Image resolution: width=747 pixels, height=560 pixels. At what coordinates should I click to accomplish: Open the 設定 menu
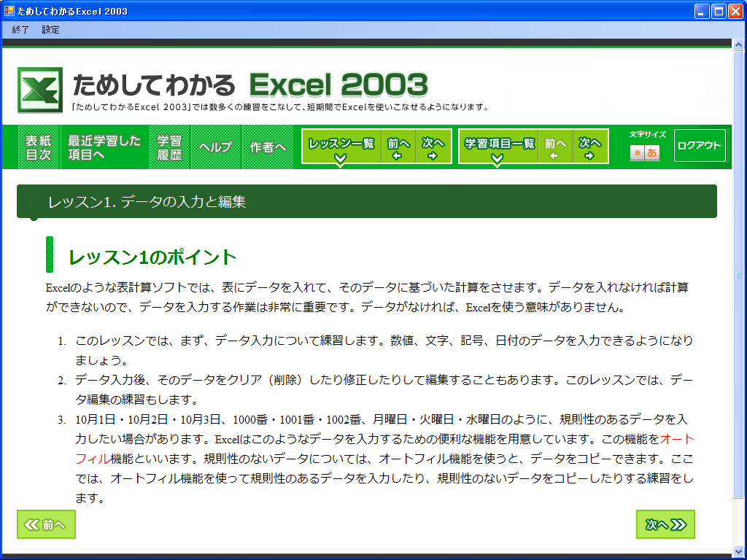point(50,29)
